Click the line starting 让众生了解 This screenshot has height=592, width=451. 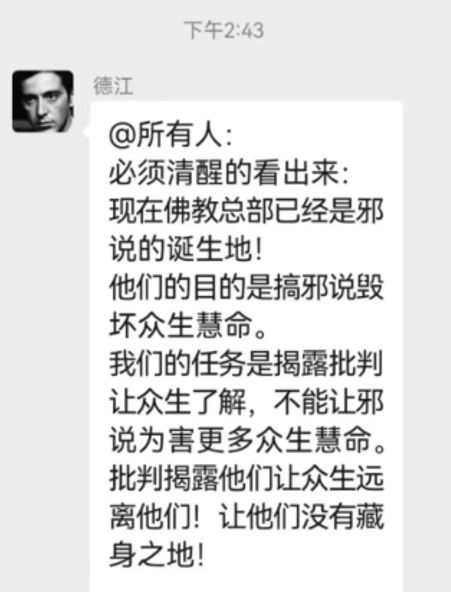click(246, 402)
